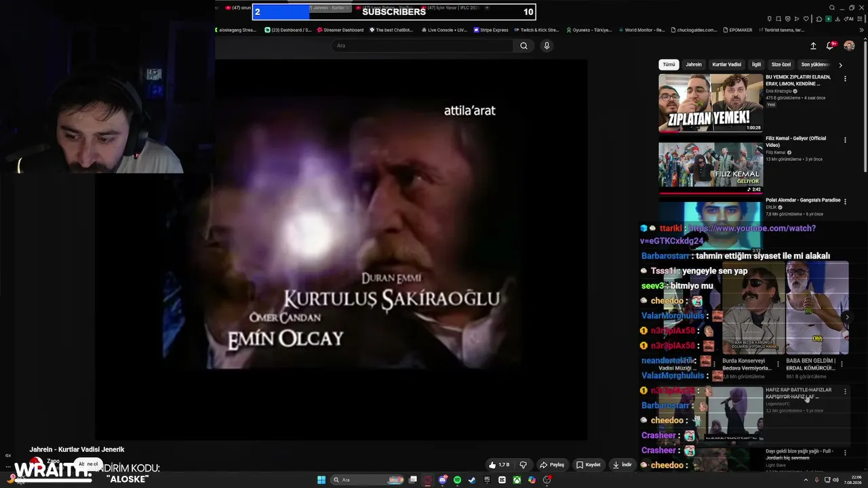Open more options for 'Dayı geldi bize yağlı yağlı'
This screenshot has height=488, width=868.
[x=845, y=453]
